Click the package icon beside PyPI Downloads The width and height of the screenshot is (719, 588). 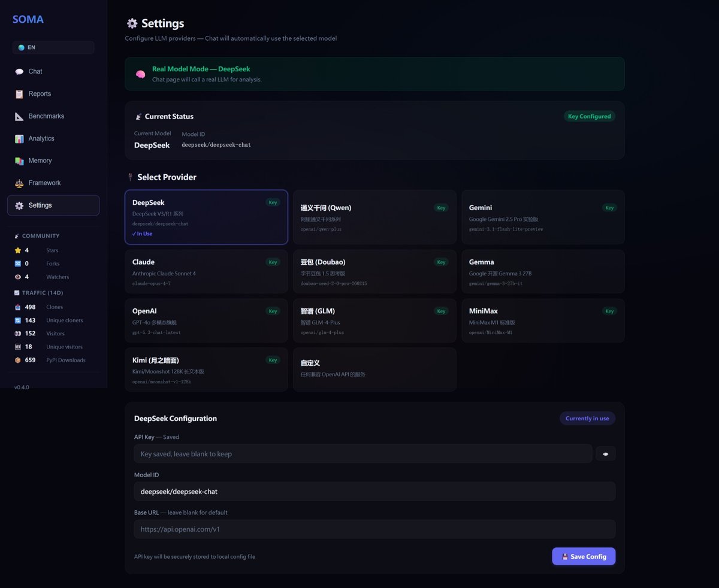coord(17,360)
